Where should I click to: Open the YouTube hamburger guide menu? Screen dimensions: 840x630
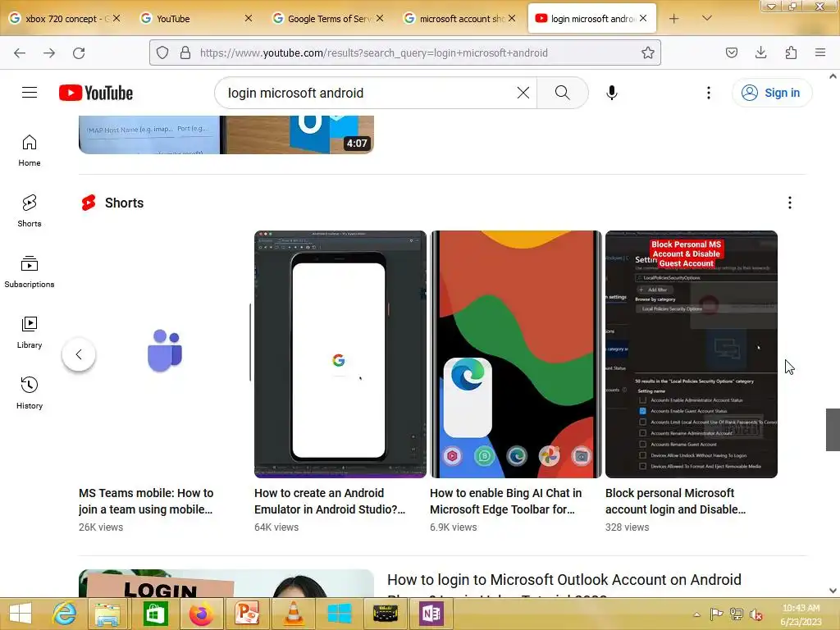[x=30, y=93]
